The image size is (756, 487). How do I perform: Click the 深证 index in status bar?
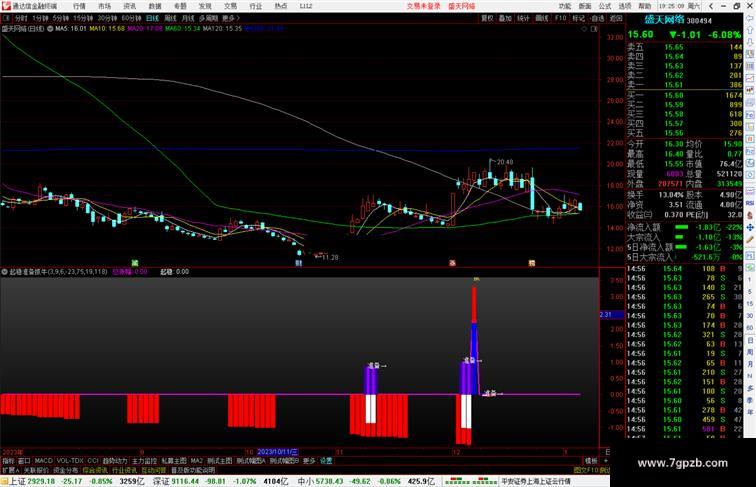tap(161, 481)
